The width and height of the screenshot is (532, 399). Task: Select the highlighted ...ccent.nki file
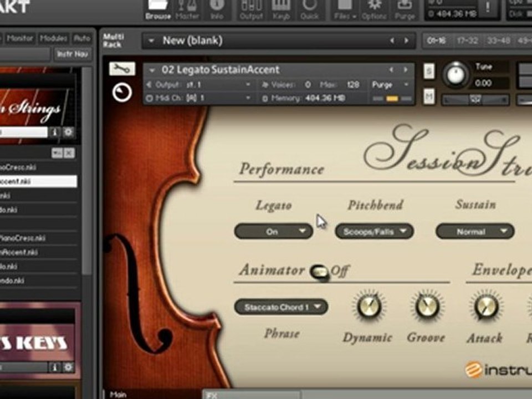click(x=38, y=181)
